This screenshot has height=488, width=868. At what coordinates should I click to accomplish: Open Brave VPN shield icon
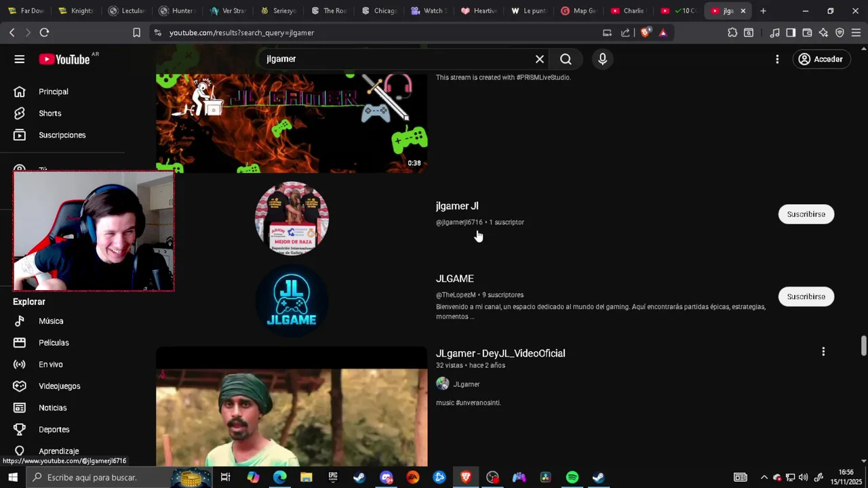click(840, 33)
